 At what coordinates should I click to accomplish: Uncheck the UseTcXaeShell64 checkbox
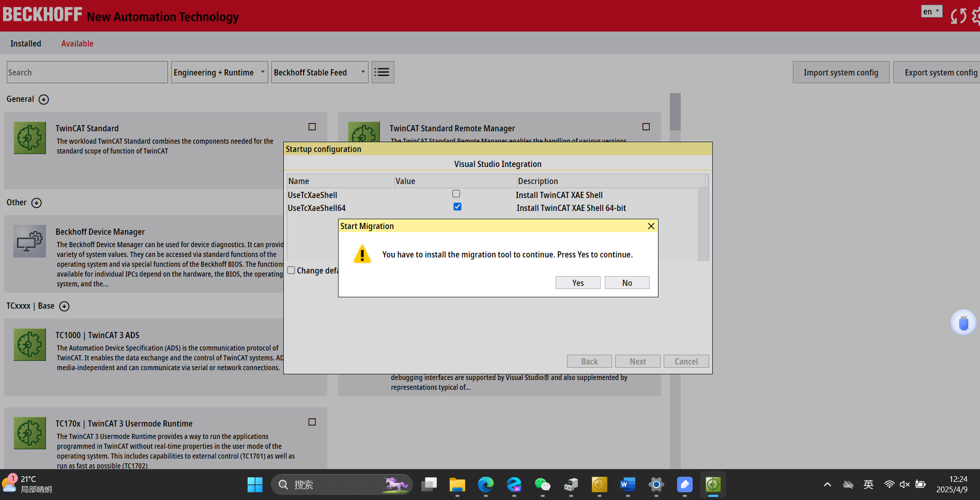click(x=457, y=207)
